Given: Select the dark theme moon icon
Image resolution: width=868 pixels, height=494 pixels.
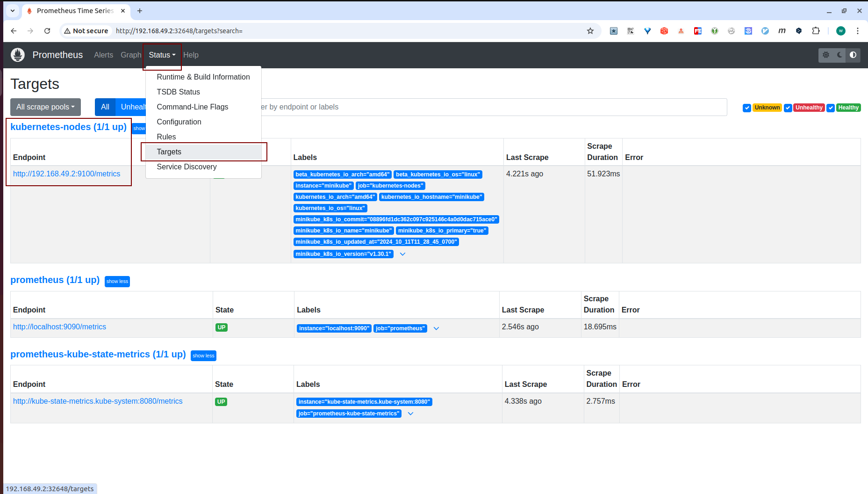Looking at the screenshot, I should (x=839, y=55).
